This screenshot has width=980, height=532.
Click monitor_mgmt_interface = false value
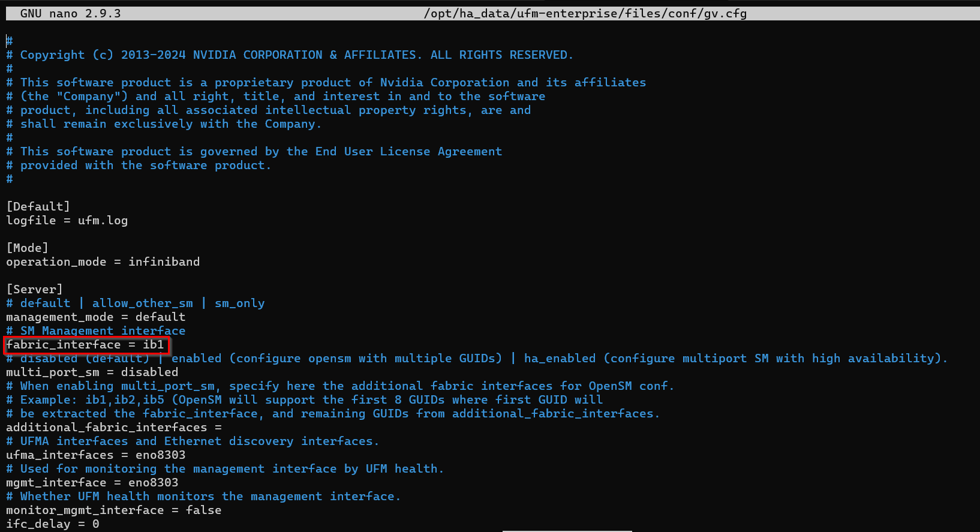[x=203, y=510]
